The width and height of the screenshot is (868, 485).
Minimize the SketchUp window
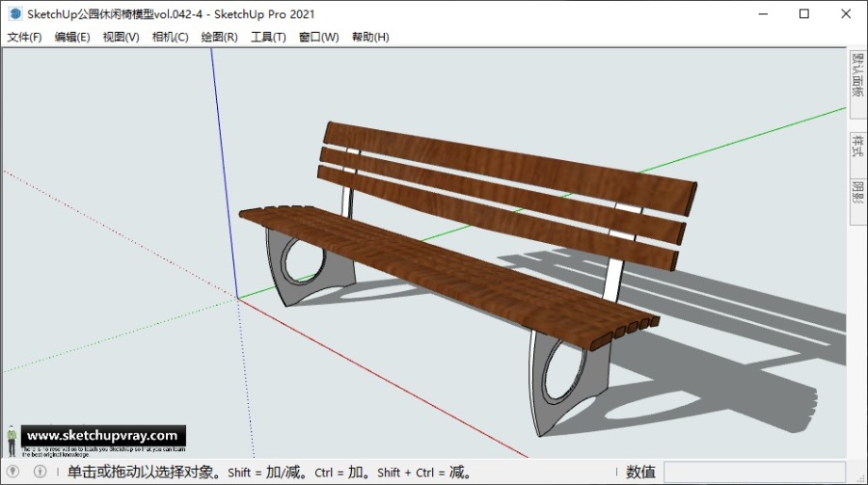click(x=764, y=13)
